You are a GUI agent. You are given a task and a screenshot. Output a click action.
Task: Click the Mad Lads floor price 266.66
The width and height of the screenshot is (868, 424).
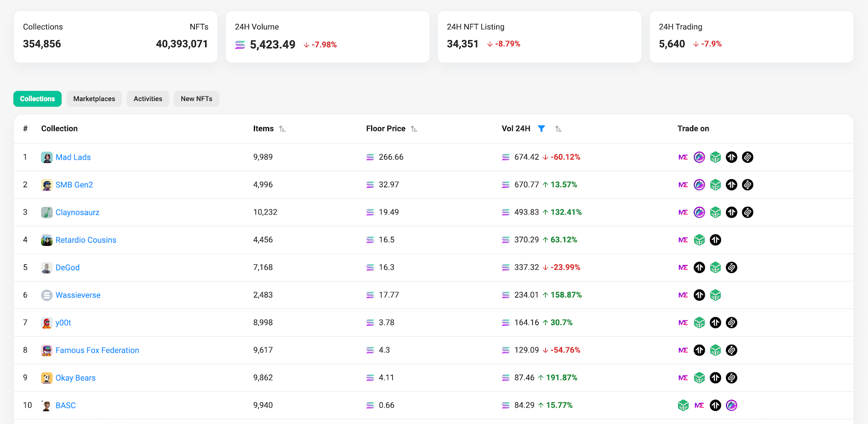[391, 157]
